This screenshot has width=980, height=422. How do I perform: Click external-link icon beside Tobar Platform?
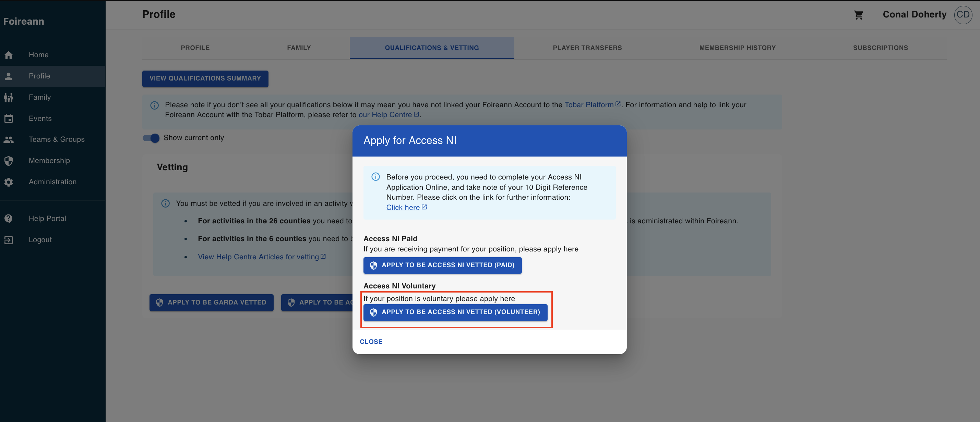618,104
